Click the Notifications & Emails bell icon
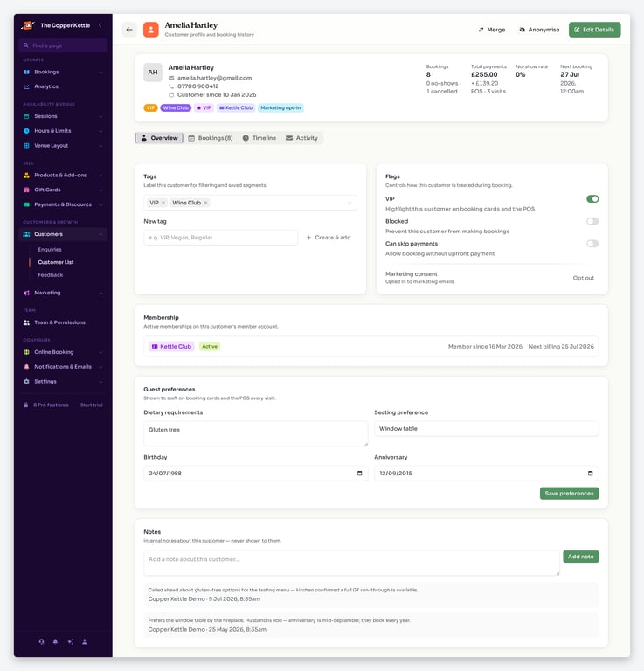Screen dimensions: 644x671 pos(26,367)
